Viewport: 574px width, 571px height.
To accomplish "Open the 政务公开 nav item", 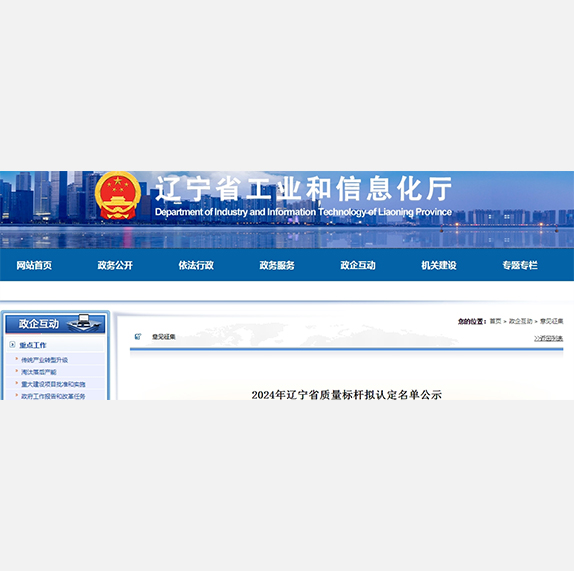I will [115, 265].
